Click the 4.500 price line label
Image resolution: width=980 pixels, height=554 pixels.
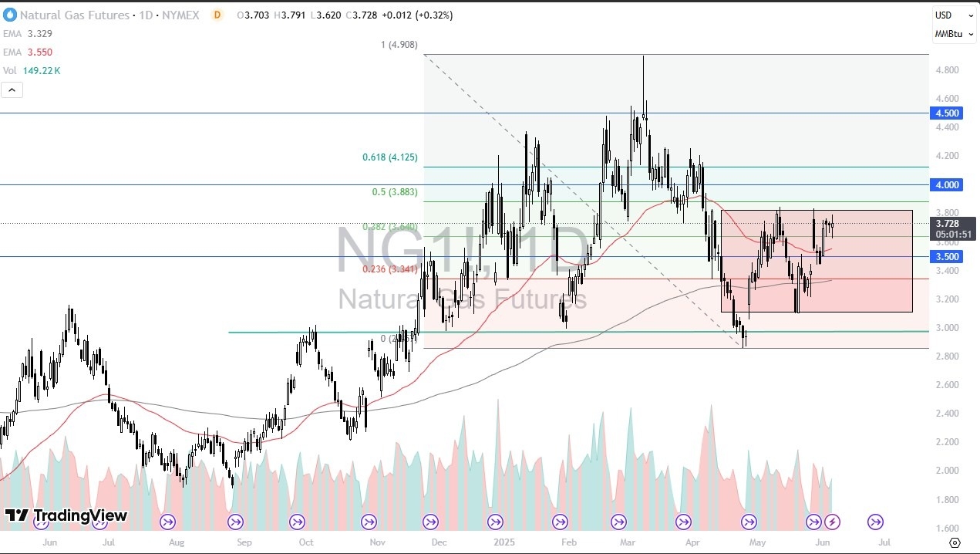pos(948,113)
